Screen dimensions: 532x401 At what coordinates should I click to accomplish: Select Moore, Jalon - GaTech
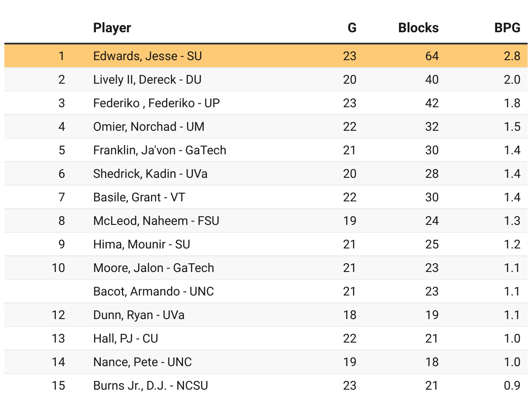coord(153,268)
